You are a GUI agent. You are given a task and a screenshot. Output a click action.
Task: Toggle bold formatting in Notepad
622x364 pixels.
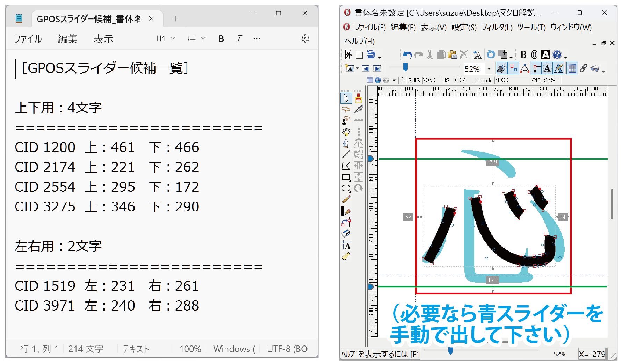click(221, 39)
